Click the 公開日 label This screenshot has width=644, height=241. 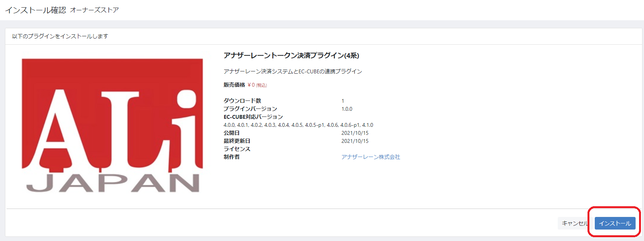pos(232,133)
